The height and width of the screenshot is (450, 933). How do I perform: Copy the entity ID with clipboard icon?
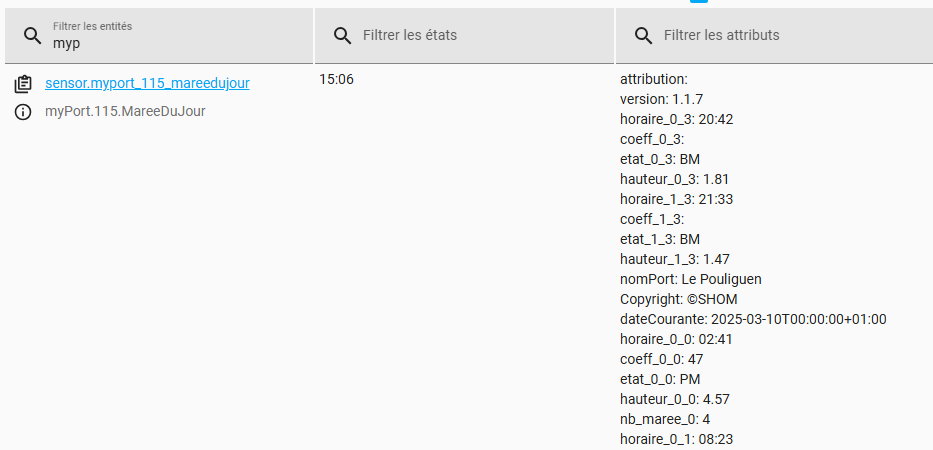tap(24, 84)
